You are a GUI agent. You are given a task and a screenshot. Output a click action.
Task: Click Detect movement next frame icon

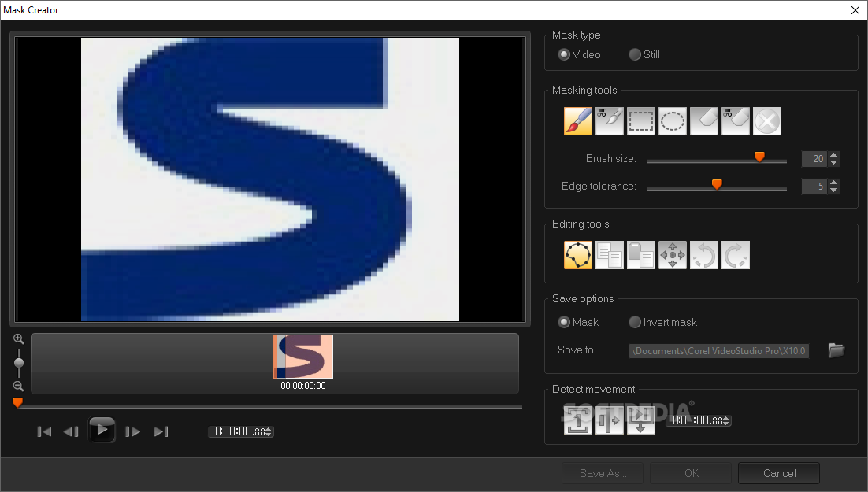(x=578, y=420)
